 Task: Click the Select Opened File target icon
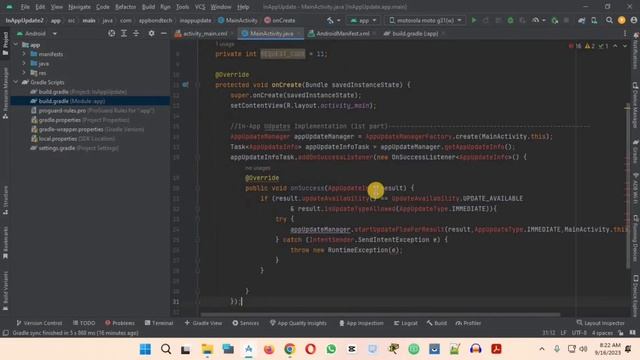pyautogui.click(x=111, y=33)
